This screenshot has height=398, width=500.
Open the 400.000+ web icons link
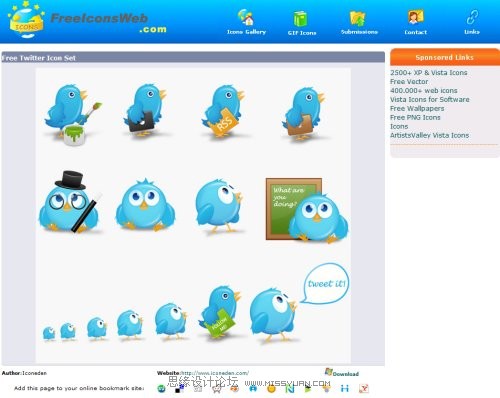424,91
